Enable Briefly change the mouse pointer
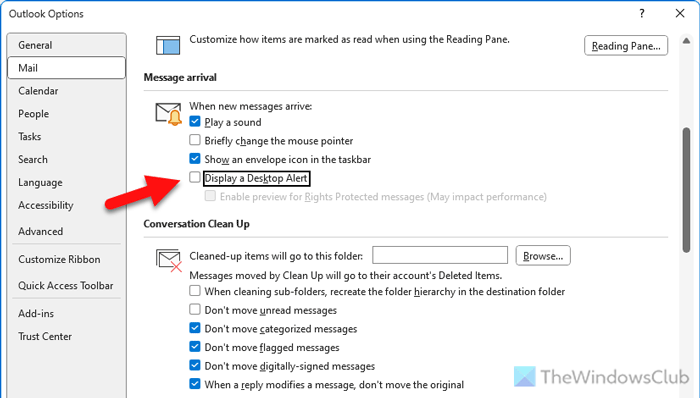This screenshot has width=700, height=398. pyautogui.click(x=195, y=140)
